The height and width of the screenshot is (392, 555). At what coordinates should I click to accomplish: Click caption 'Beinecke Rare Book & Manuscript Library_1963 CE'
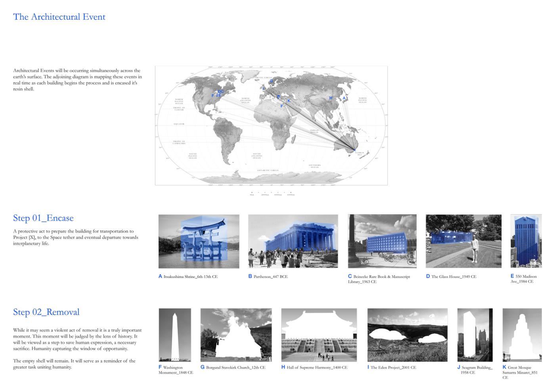coord(379,279)
